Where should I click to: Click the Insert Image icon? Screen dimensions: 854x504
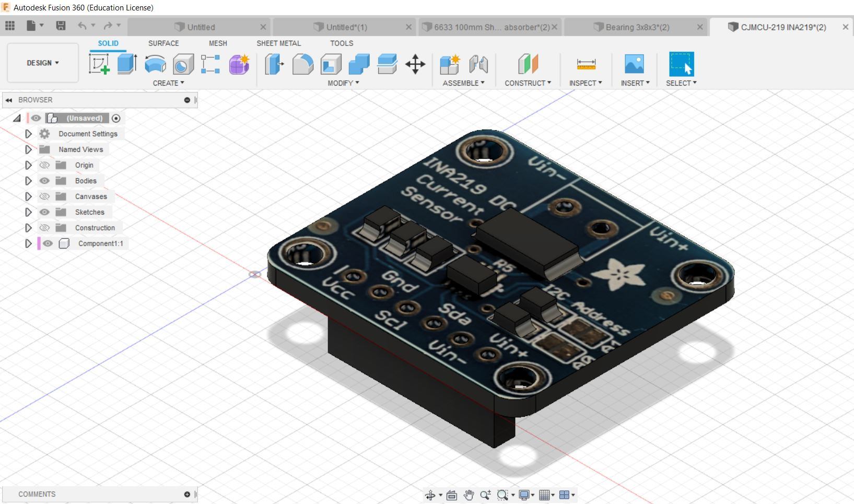(634, 64)
